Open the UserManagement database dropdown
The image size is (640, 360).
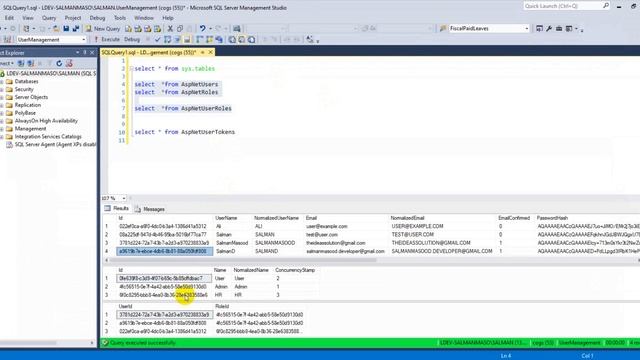tap(83, 40)
